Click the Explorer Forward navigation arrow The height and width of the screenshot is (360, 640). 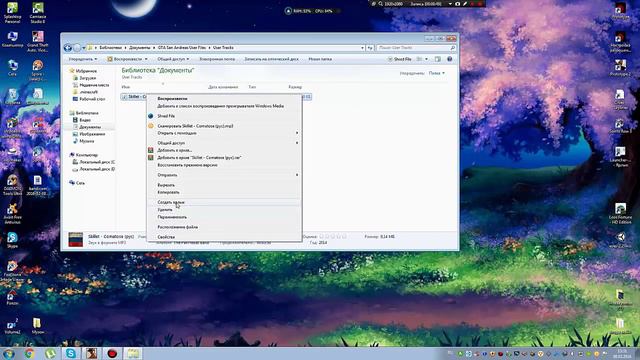tap(77, 48)
